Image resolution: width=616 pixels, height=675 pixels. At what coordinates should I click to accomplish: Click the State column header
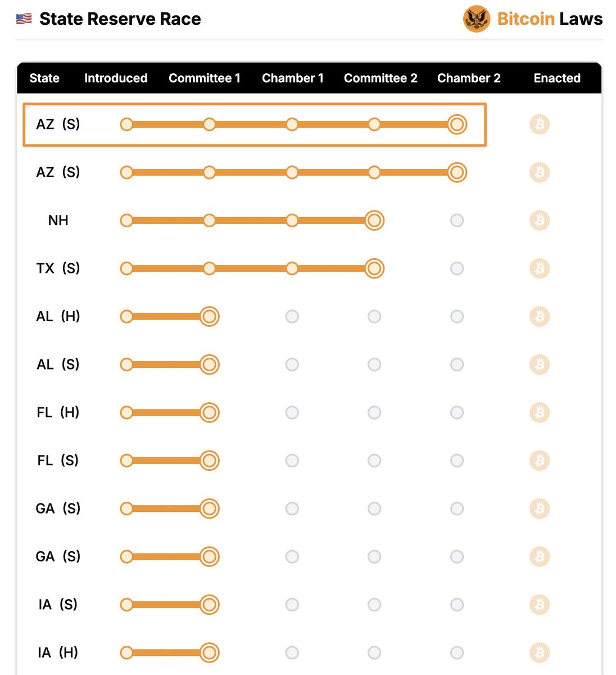(44, 78)
